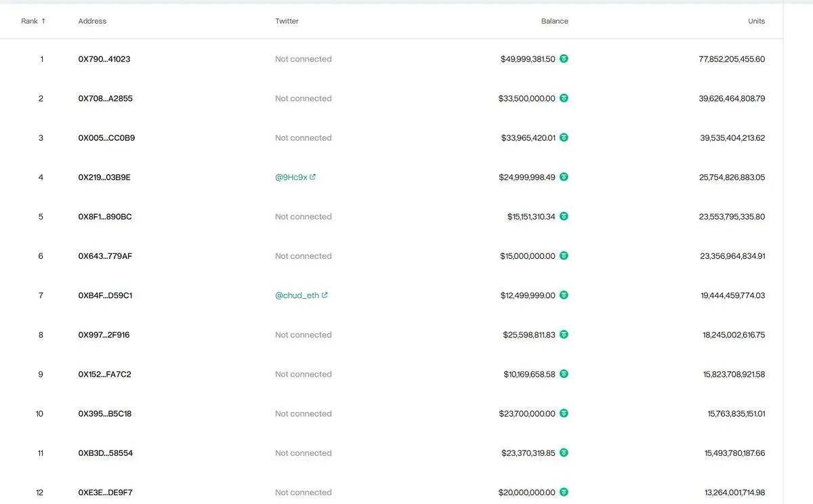
Task: Click the Twitter column header
Action: click(287, 21)
